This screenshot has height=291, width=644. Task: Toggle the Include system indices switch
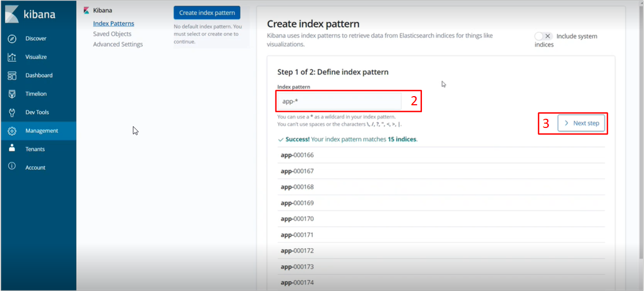[544, 36]
